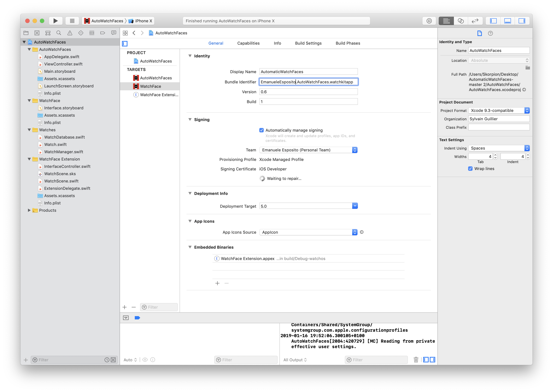Image resolution: width=553 pixels, height=392 pixels.
Task: Toggle Automatically manage signing checkbox
Action: (x=262, y=130)
